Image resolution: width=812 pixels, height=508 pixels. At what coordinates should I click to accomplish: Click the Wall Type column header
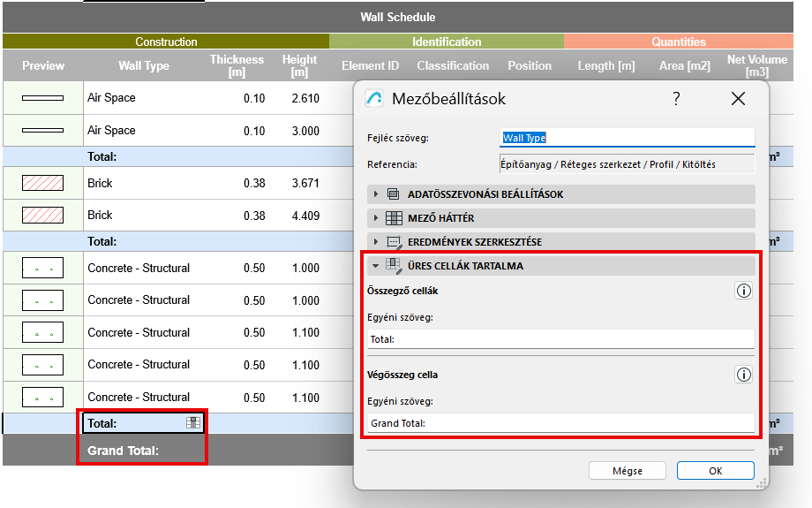144,66
